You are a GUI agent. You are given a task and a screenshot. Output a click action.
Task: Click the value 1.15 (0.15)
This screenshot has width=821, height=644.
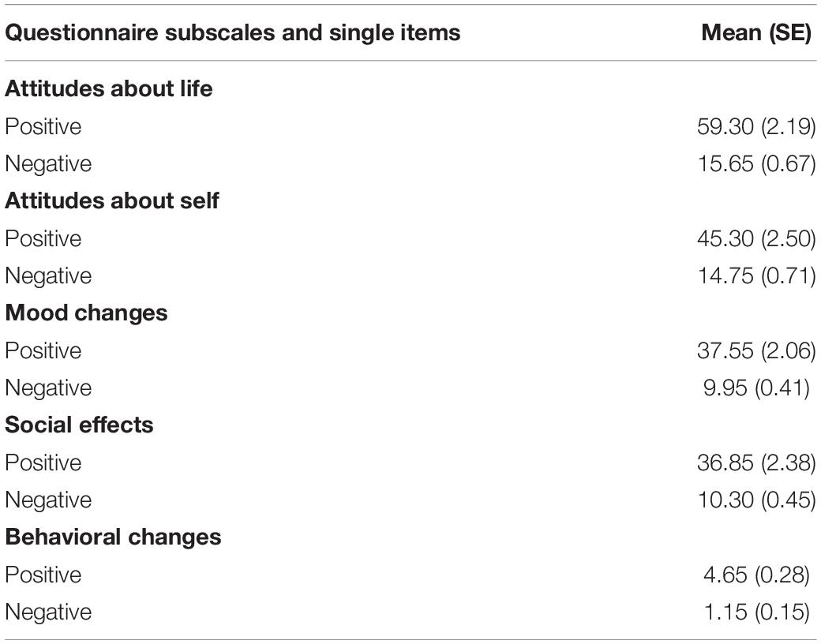[756, 612]
